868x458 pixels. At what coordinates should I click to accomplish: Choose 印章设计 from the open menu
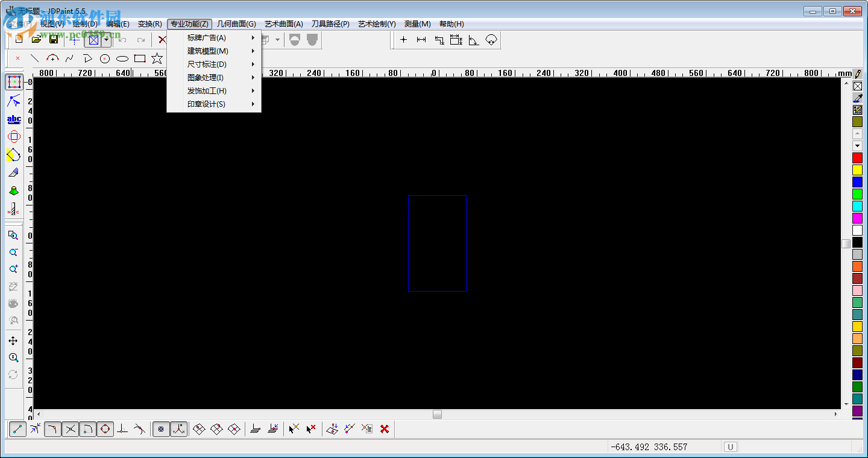point(206,104)
